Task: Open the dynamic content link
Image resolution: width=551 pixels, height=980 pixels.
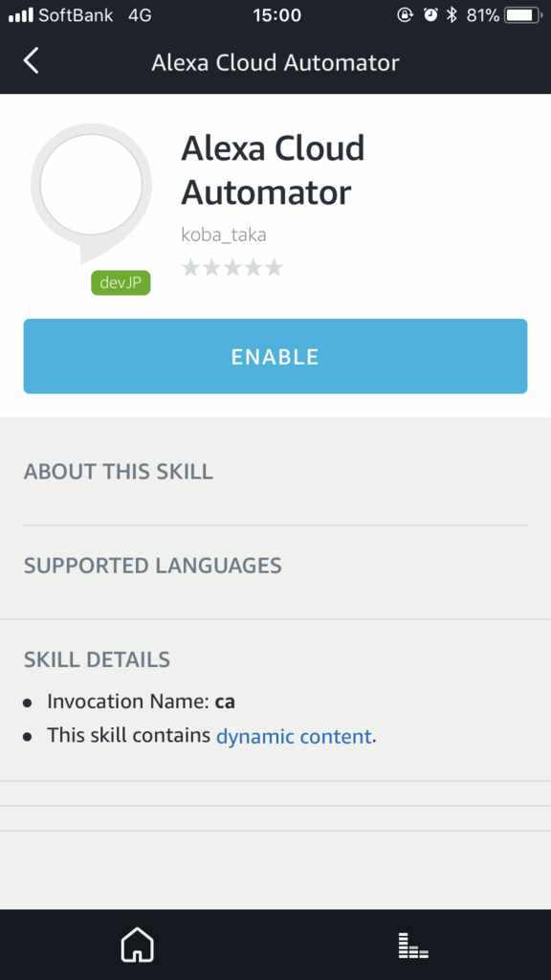Action: [x=294, y=736]
